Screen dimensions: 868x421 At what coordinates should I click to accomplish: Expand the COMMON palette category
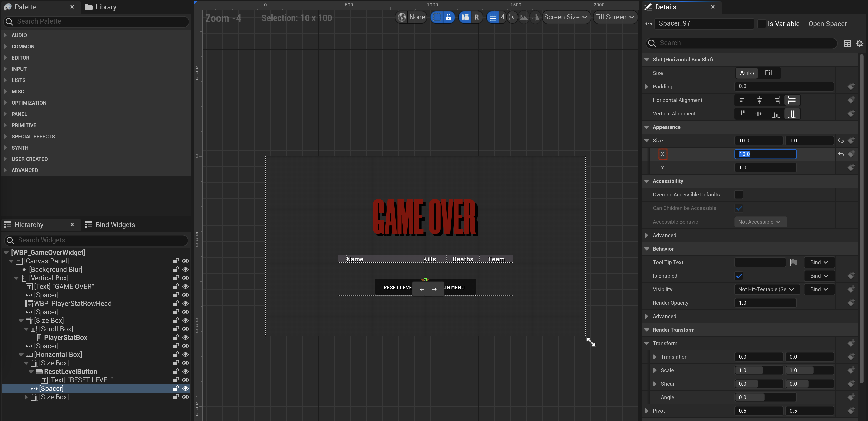click(x=5, y=46)
